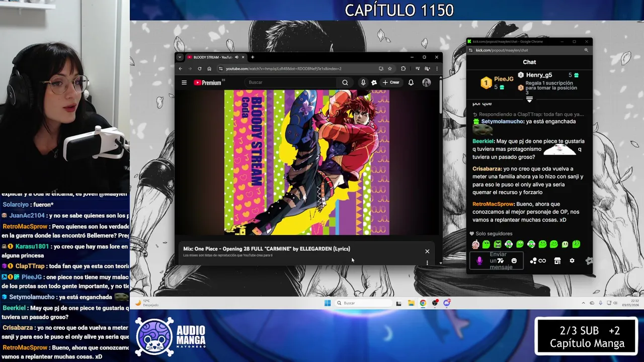Open Chrome extensions puzzle icon
Image resolution: width=644 pixels, height=362 pixels.
[403, 68]
